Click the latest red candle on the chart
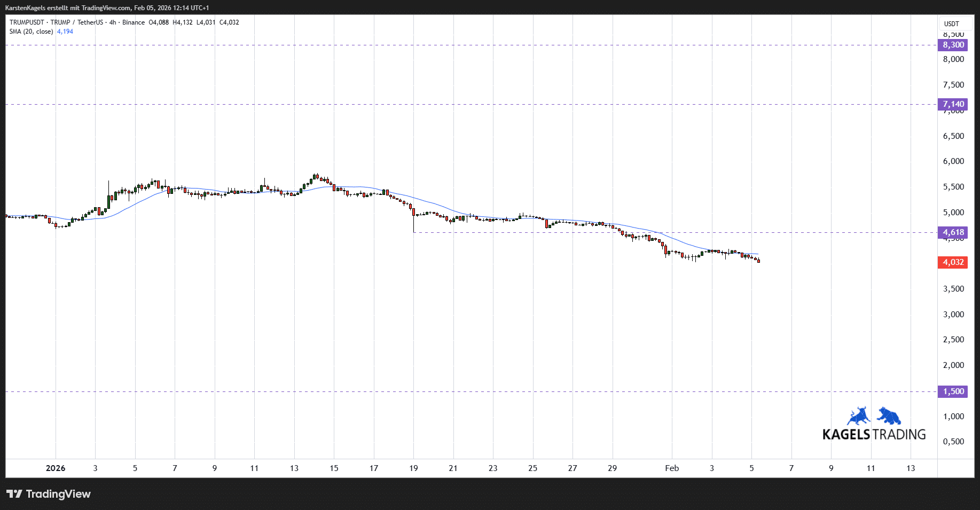 click(x=758, y=261)
